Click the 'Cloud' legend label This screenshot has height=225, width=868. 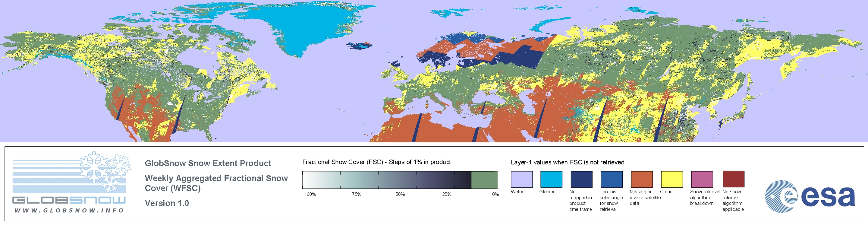pos(666,192)
